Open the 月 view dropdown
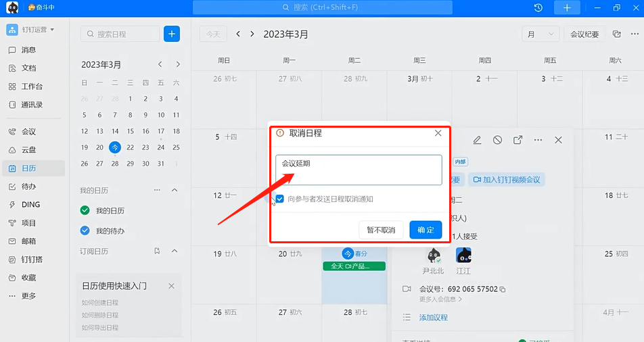The width and height of the screenshot is (644, 342). [540, 34]
